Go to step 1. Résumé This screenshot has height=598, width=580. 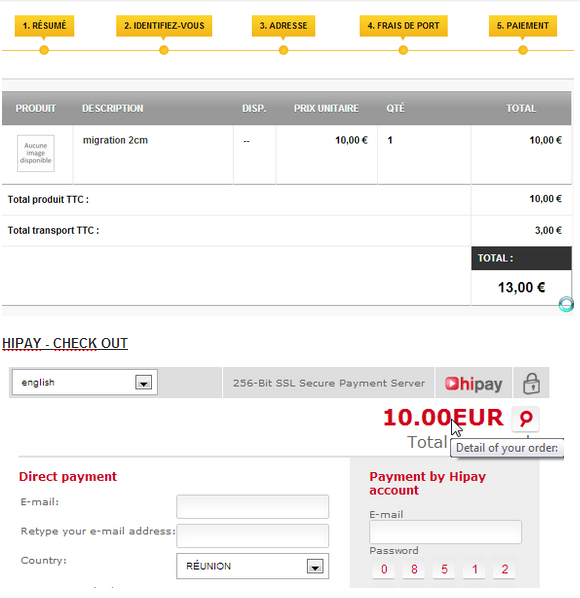(x=44, y=26)
